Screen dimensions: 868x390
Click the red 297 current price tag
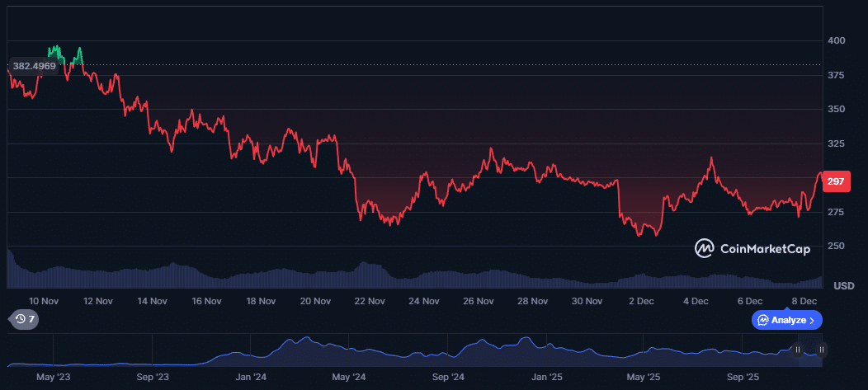(x=836, y=181)
